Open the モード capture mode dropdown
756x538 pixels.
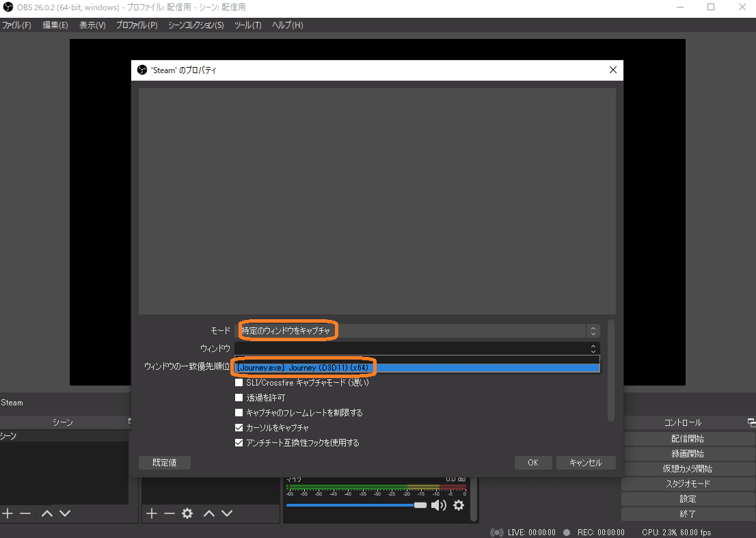[417, 331]
